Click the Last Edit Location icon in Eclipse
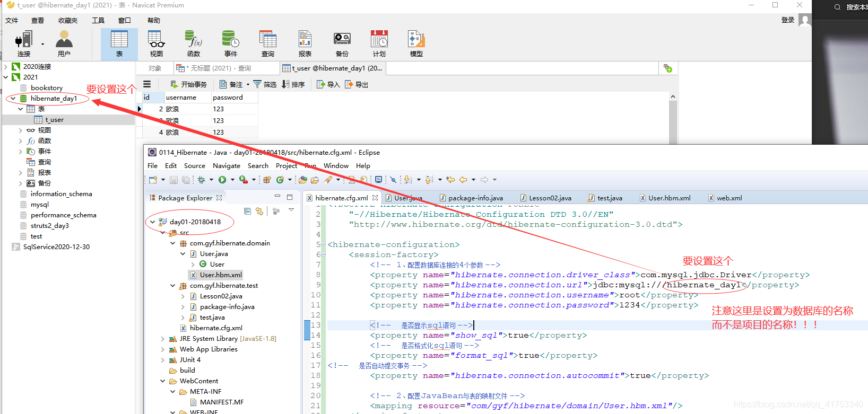Viewport: 868px width, 414px height. tap(450, 180)
